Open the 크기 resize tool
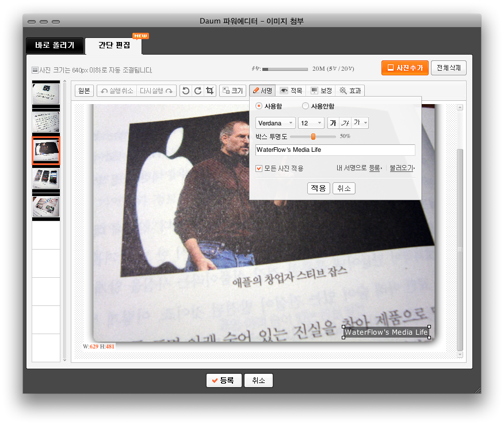This screenshot has height=425, width=504. 233,91
